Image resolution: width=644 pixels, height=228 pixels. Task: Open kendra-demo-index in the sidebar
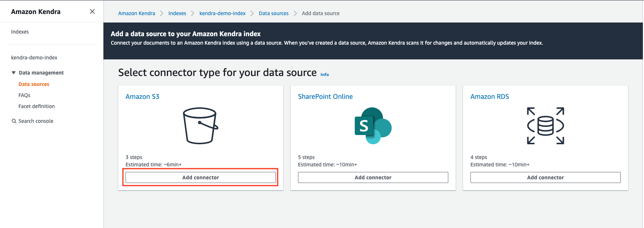[x=34, y=58]
